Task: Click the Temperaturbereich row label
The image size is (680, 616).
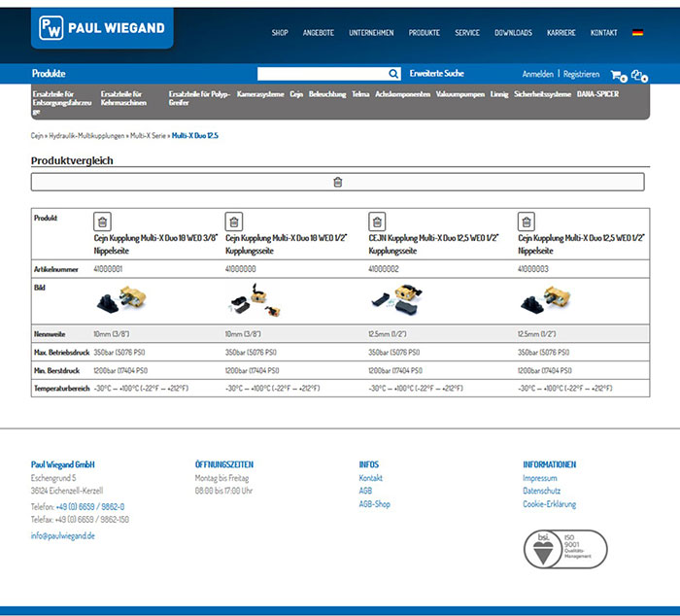Action: (x=62, y=389)
